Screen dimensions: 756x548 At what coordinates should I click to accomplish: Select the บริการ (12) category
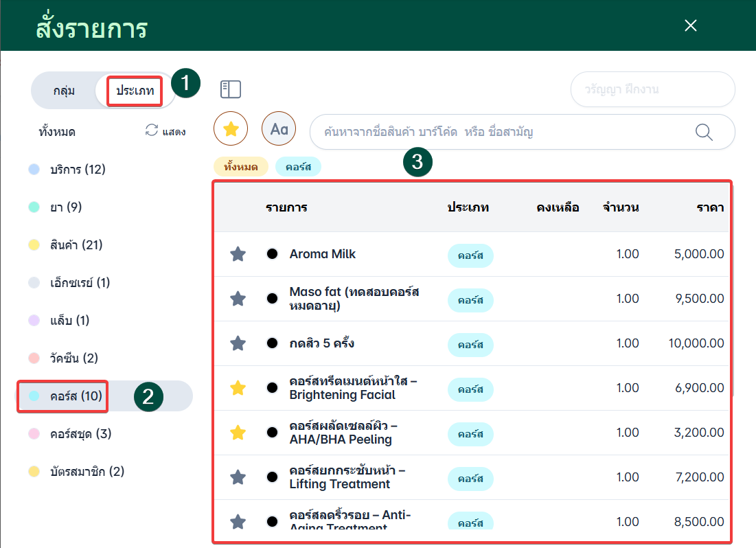(78, 169)
